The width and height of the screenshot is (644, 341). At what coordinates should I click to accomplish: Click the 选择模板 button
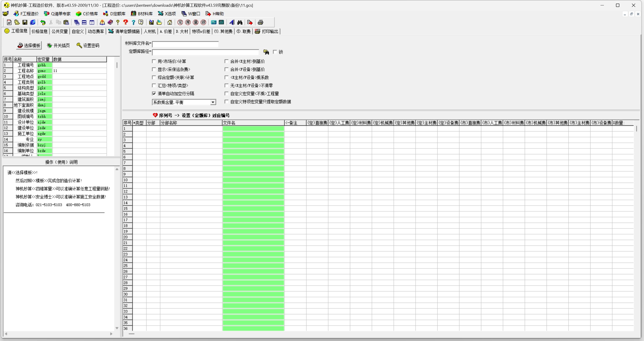click(29, 45)
